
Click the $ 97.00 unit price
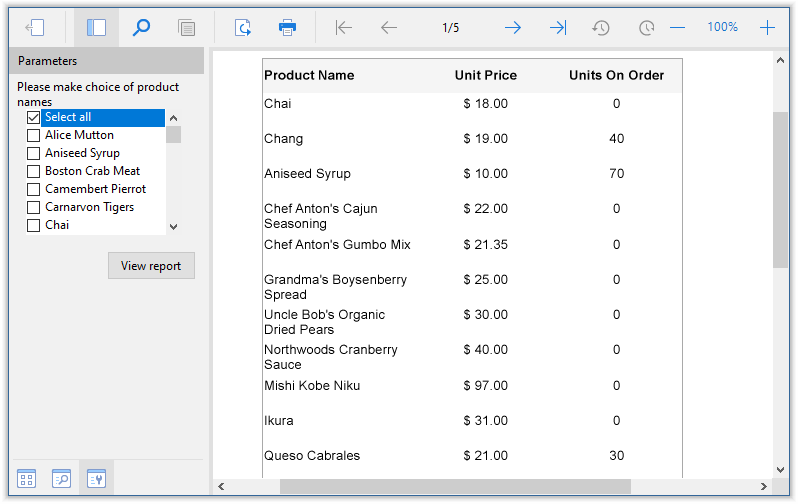pos(486,386)
